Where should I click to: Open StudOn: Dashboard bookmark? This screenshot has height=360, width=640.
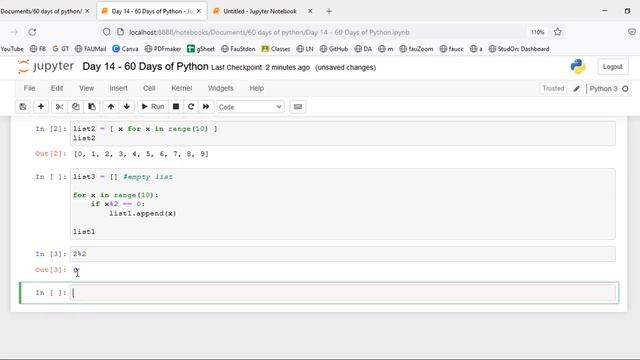(519, 49)
